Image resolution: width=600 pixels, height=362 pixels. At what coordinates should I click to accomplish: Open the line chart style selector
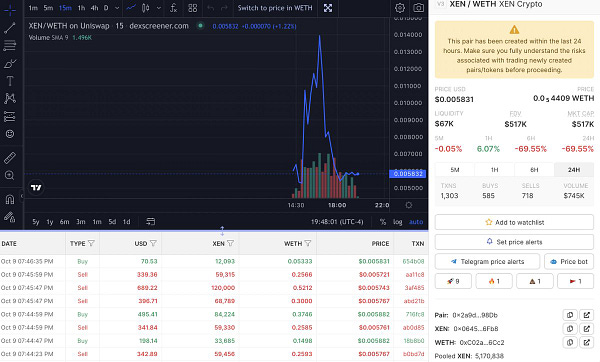131,8
